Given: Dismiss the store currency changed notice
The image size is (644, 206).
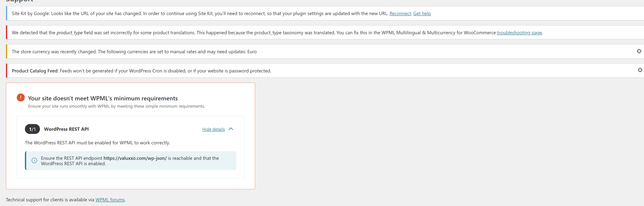Looking at the screenshot, I should tap(639, 51).
